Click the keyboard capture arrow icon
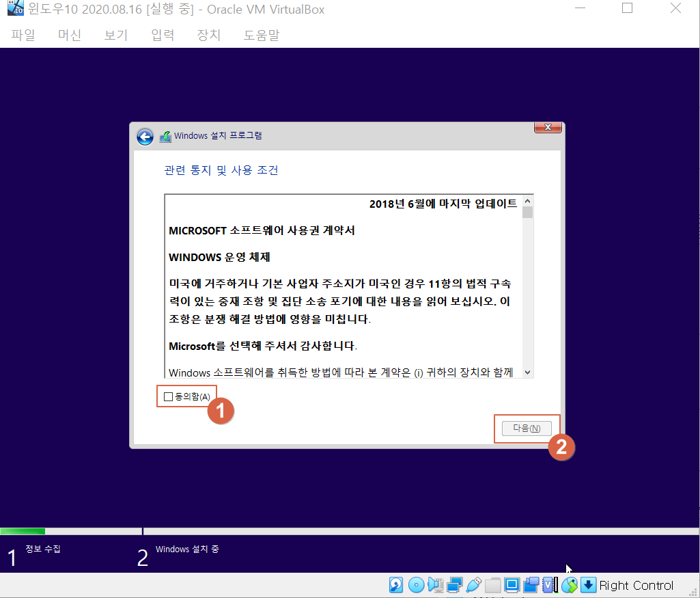This screenshot has height=598, width=700. point(589,585)
